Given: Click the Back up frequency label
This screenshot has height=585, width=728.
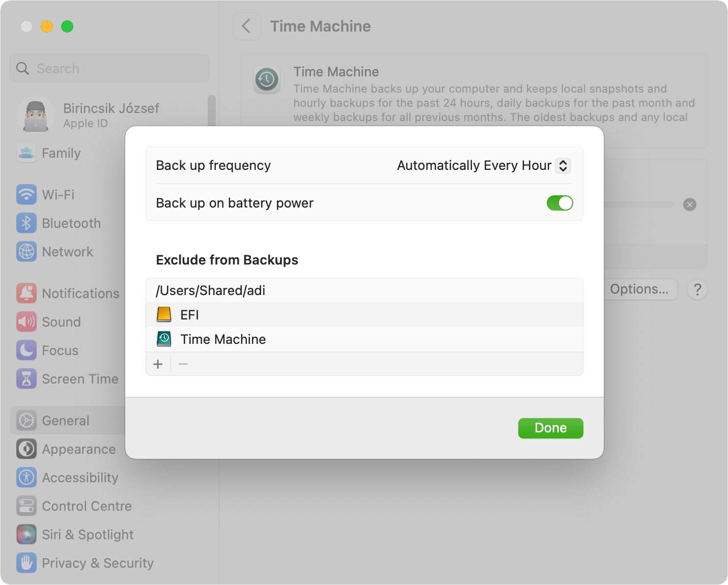Looking at the screenshot, I should [x=213, y=165].
